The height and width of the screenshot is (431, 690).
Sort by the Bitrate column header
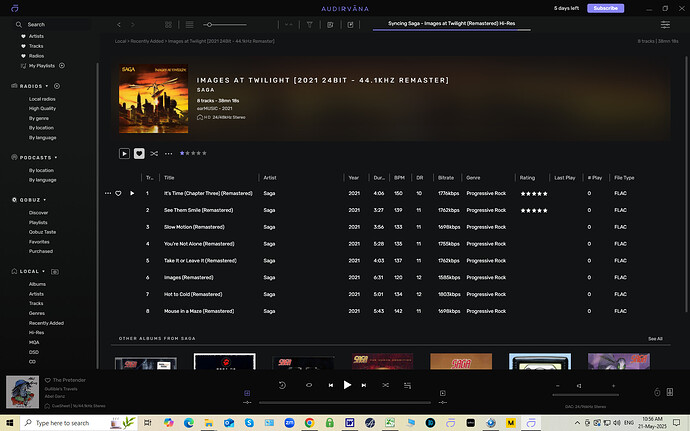(x=446, y=178)
